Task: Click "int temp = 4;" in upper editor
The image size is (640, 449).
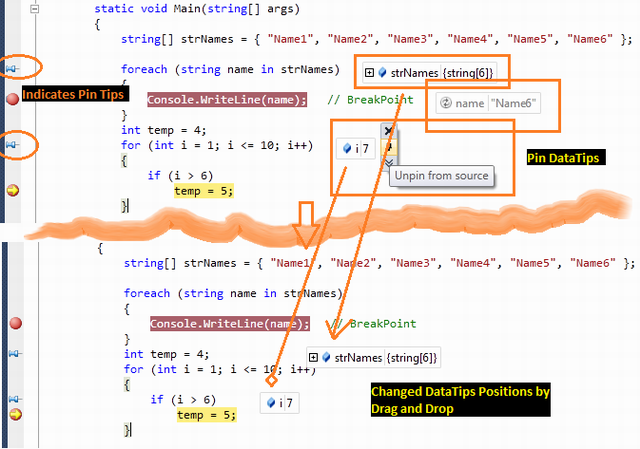Action: pos(164,130)
